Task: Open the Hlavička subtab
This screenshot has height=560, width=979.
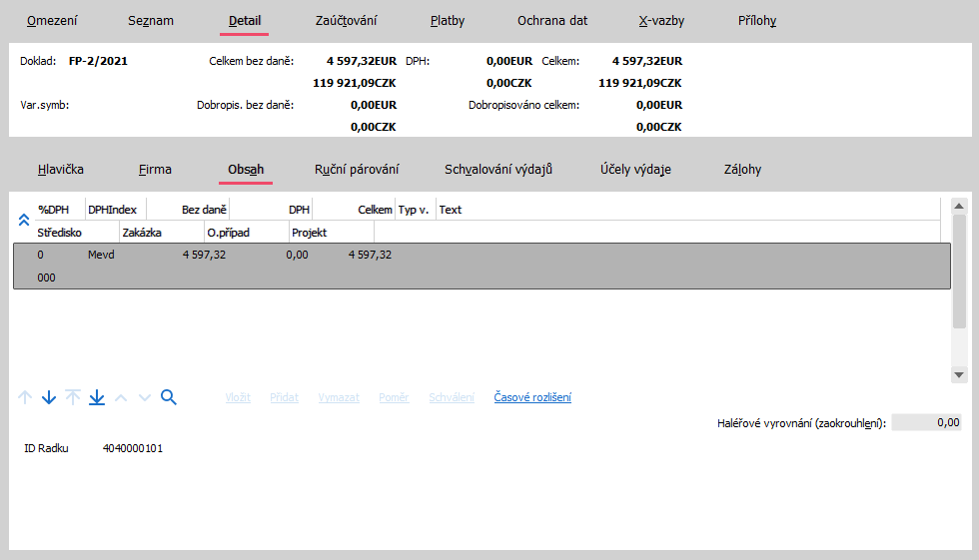Action: (61, 170)
